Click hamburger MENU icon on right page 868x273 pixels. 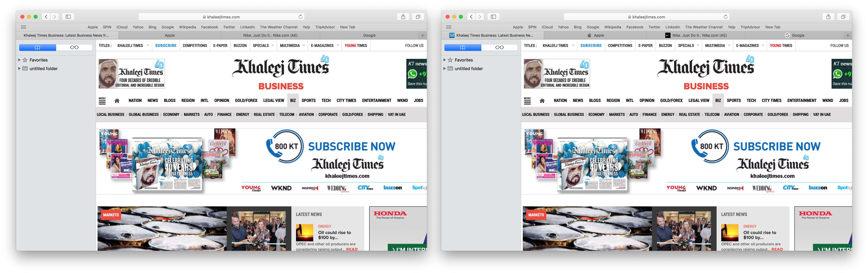(527, 100)
